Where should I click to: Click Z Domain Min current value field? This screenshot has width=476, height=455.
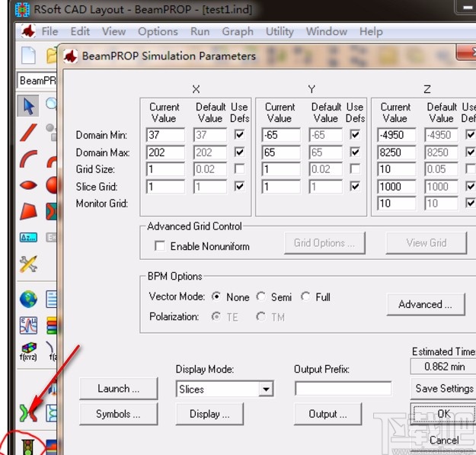pyautogui.click(x=397, y=135)
